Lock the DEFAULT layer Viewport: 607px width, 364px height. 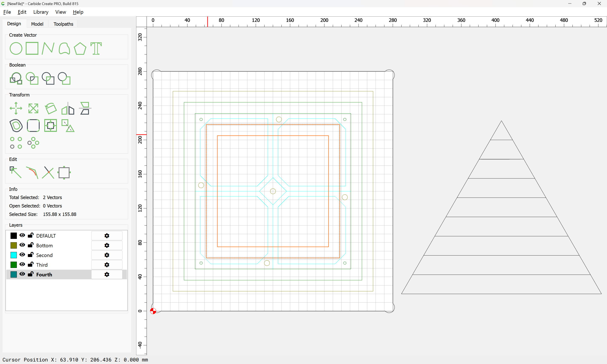31,235
